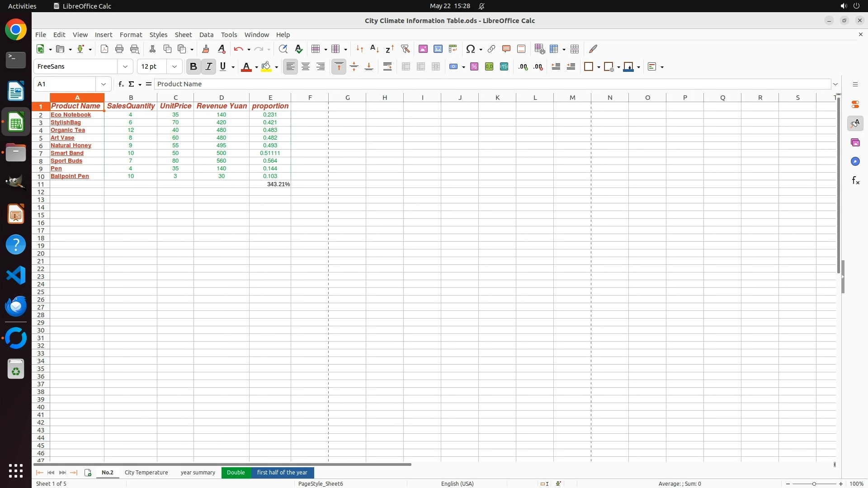Apply the yellow background color swatch
Viewport: 868px width, 488px height.
266,67
